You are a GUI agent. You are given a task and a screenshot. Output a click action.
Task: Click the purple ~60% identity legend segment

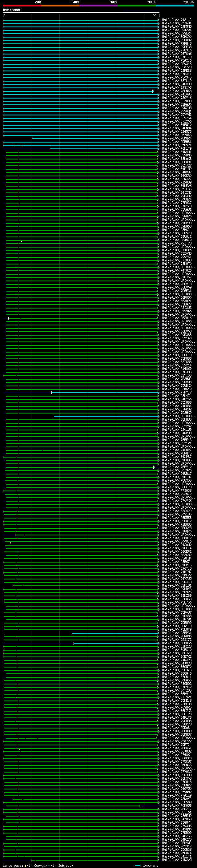pos(99,6)
